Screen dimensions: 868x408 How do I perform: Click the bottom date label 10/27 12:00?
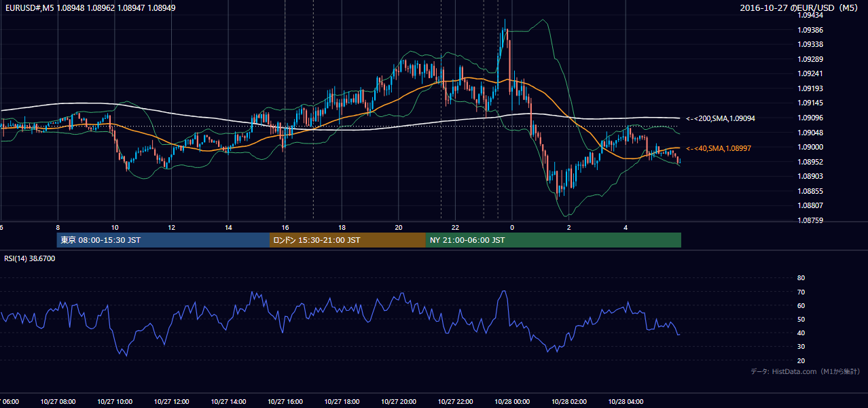171,402
